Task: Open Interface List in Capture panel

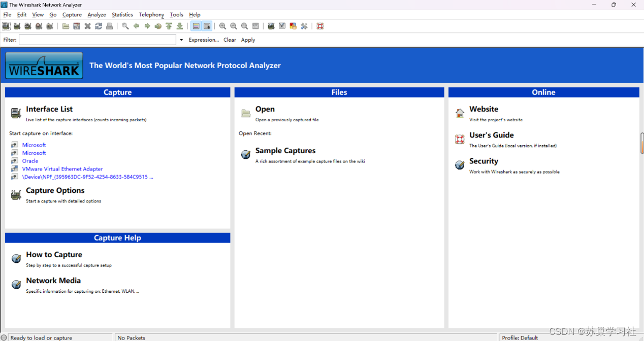Action: [49, 109]
